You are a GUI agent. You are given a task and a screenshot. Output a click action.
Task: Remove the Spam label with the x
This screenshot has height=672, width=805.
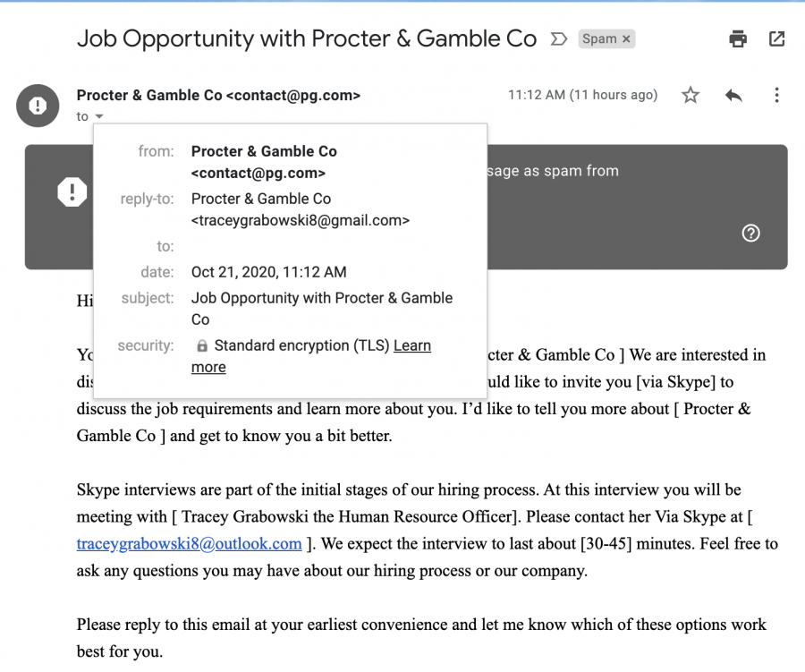pyautogui.click(x=626, y=39)
